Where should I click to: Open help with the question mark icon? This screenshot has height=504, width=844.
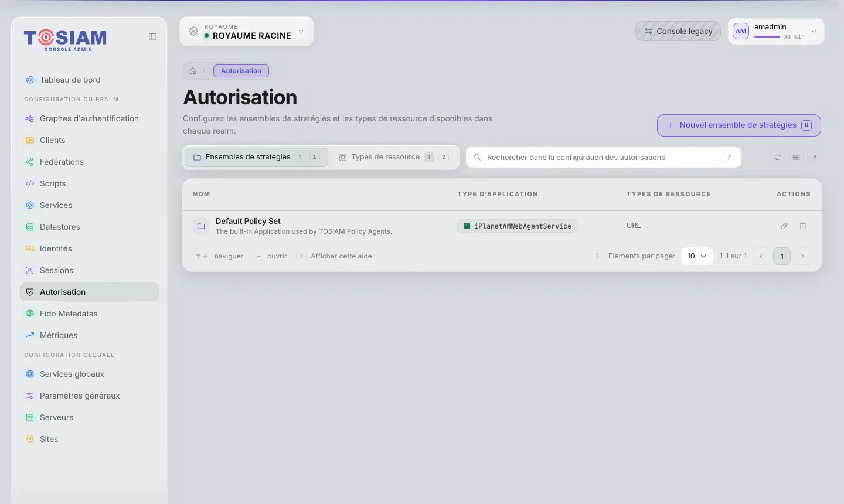pos(814,157)
